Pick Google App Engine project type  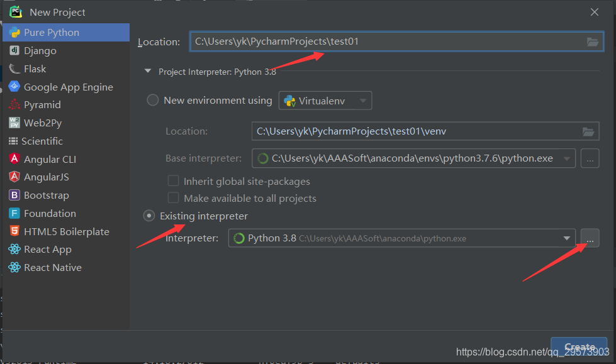tap(66, 87)
